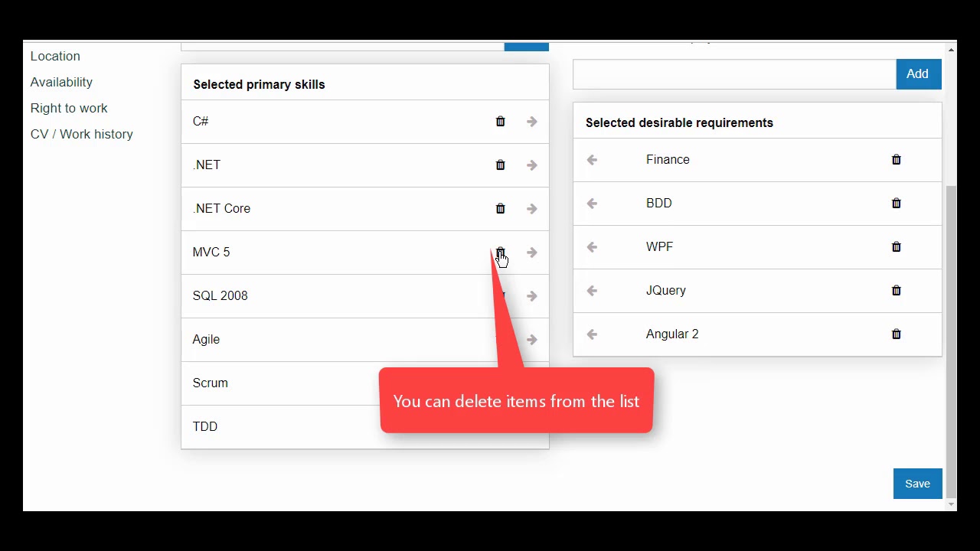Open the Location section link
Viewport: 980px width, 551px height.
tap(55, 57)
